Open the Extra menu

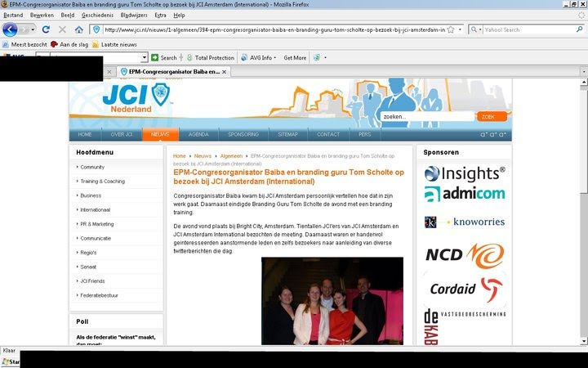160,15
